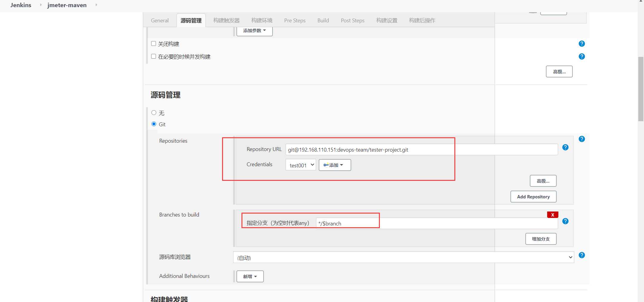
Task: Open help icon for 源码库浏览器 dropdown
Action: coord(582,255)
